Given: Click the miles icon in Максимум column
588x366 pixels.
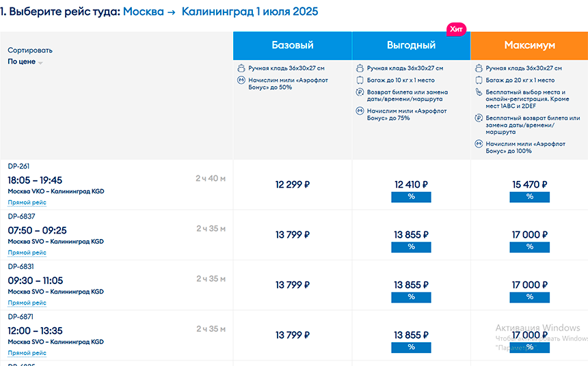Looking at the screenshot, I should tap(479, 144).
